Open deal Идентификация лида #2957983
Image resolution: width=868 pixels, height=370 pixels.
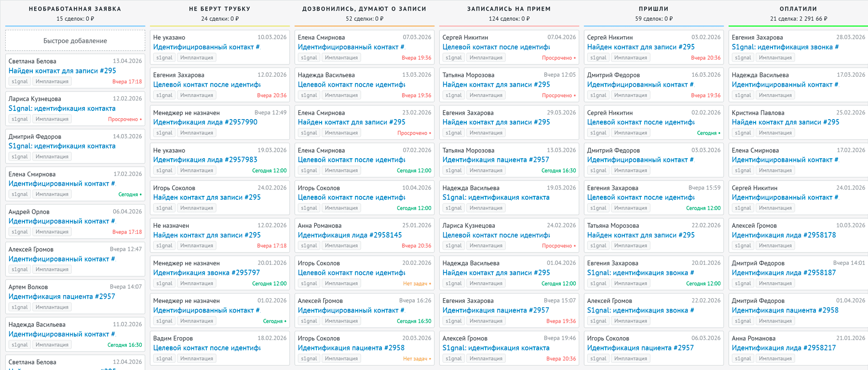click(x=205, y=160)
